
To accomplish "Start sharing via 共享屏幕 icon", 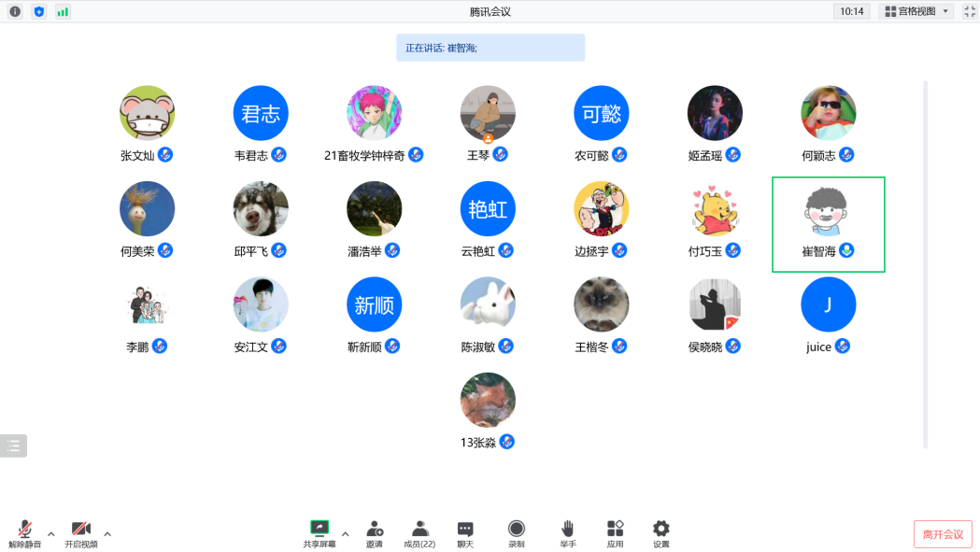I will click(x=320, y=534).
